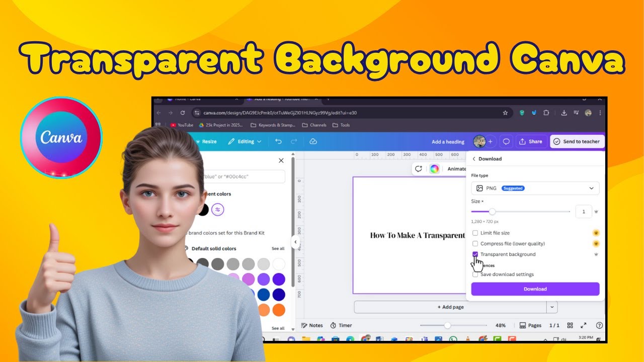The height and width of the screenshot is (362, 644).
Task: Click Resize in the Canva toolbar
Action: coord(206,142)
